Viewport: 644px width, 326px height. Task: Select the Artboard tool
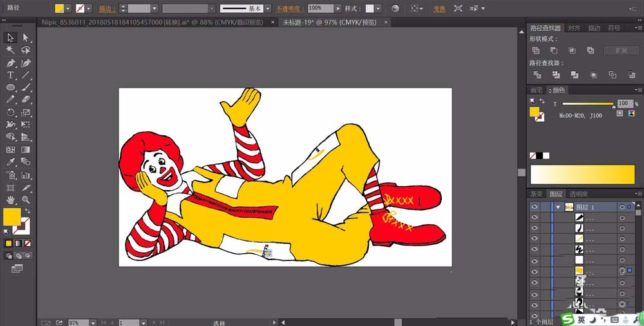10,188
